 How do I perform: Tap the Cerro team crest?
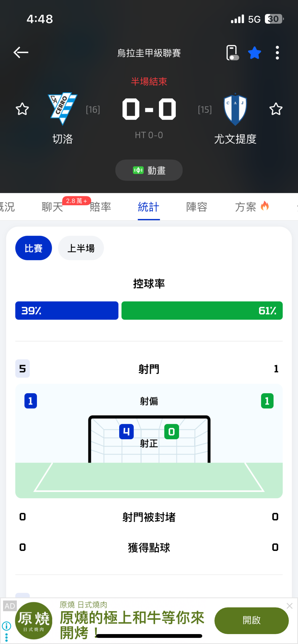click(63, 109)
